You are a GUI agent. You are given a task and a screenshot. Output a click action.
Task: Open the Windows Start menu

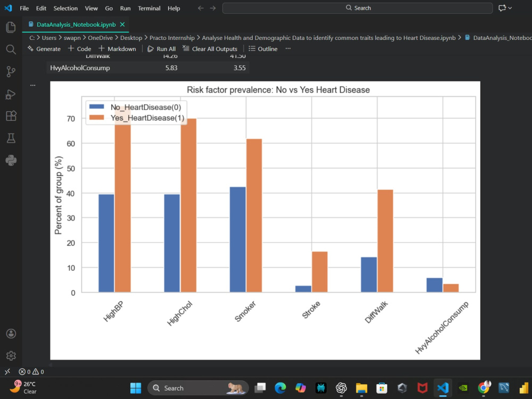click(x=136, y=388)
